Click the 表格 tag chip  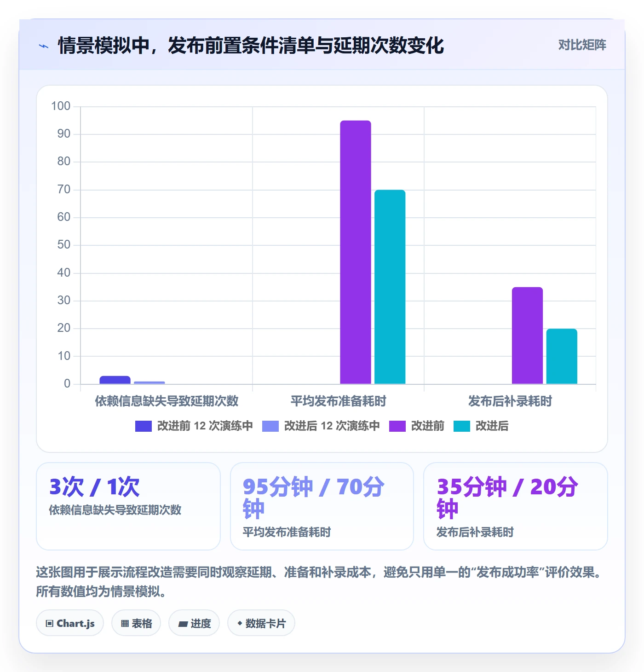click(136, 623)
